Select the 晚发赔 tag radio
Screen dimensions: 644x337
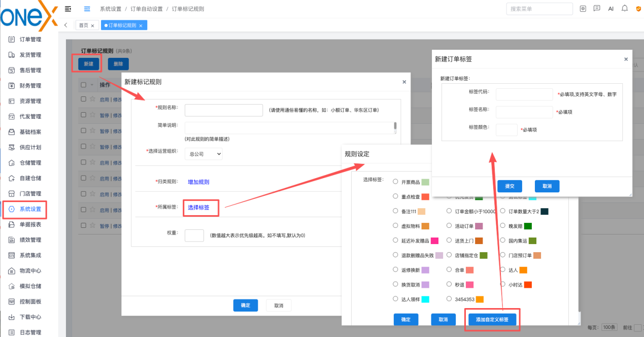pyautogui.click(x=503, y=226)
